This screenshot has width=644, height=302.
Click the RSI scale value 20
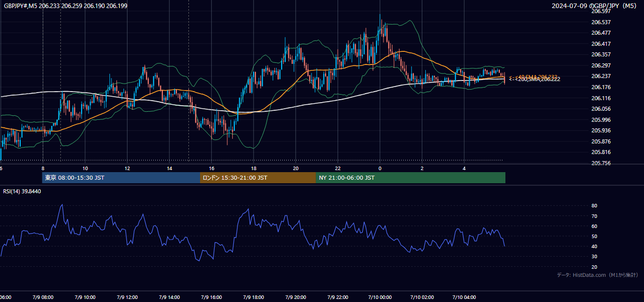point(594,267)
